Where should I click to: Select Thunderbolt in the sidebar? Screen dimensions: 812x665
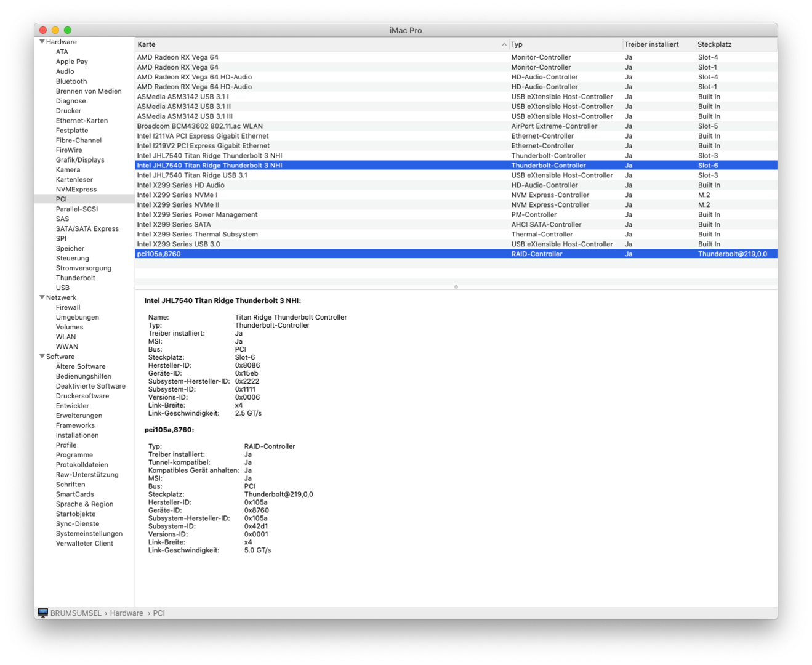[76, 278]
